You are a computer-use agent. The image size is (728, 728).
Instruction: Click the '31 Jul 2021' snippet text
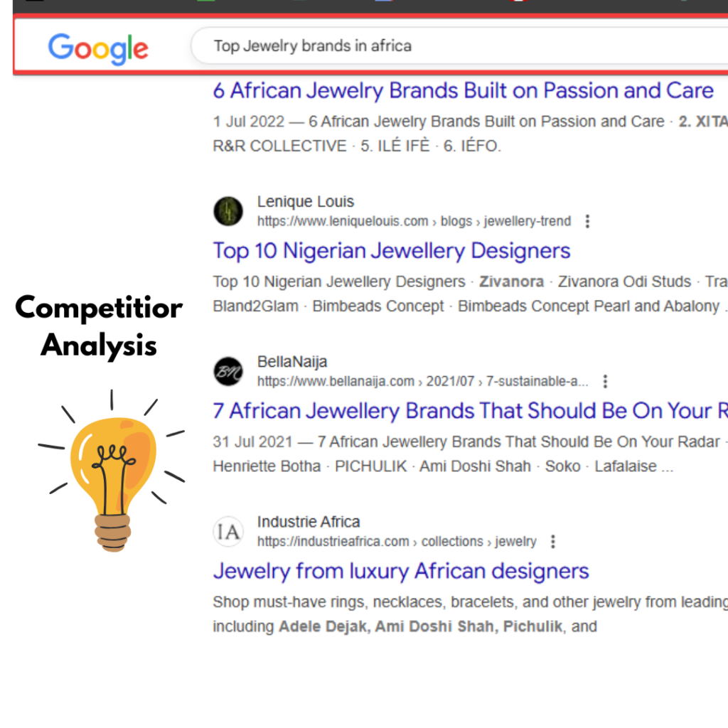point(252,441)
